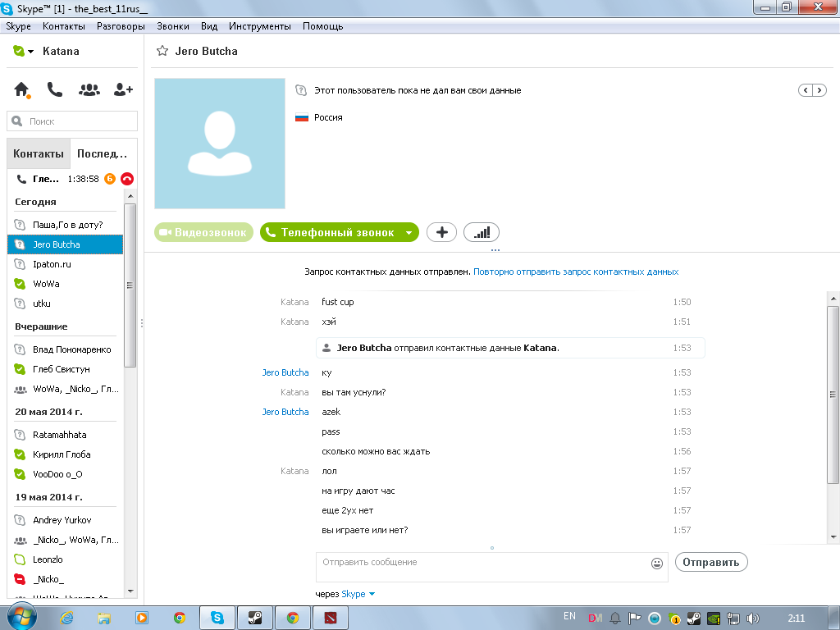The image size is (840, 630).
Task: Click EN language indicator
Action: point(569,617)
